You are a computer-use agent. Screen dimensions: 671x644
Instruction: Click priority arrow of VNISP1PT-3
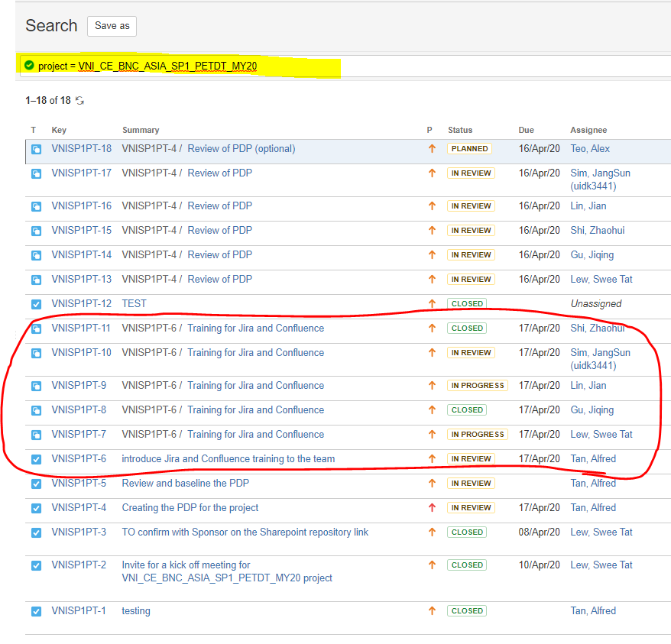pyautogui.click(x=433, y=532)
